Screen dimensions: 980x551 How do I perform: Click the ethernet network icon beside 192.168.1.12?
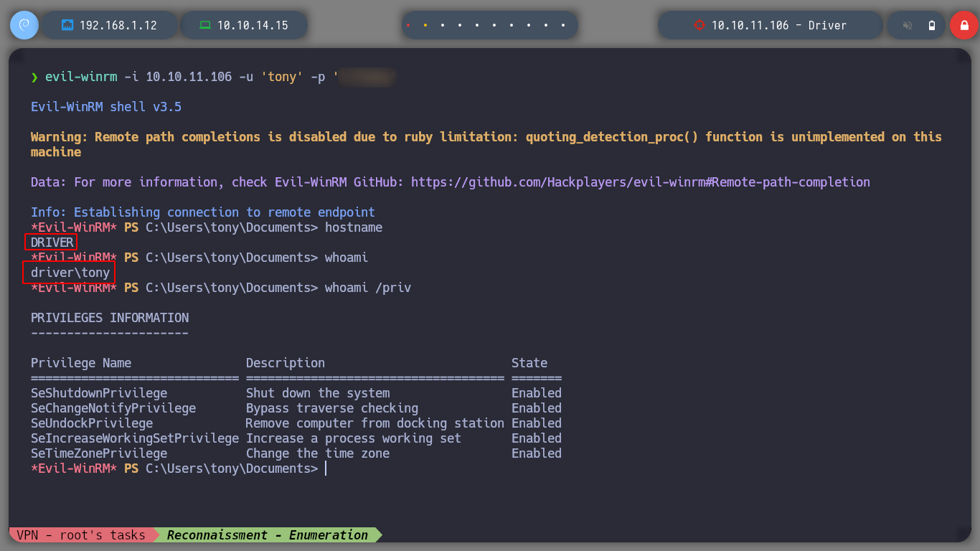(x=68, y=25)
